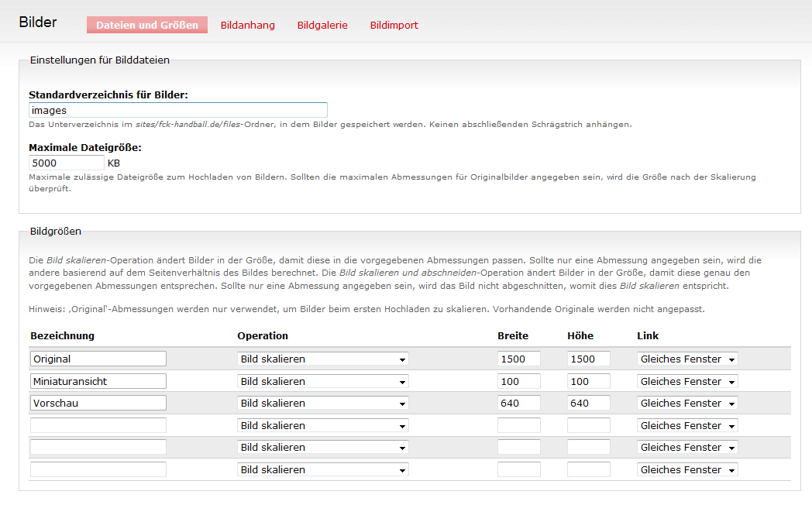Focus the Standardverzeichnis für Bilder field

point(178,110)
